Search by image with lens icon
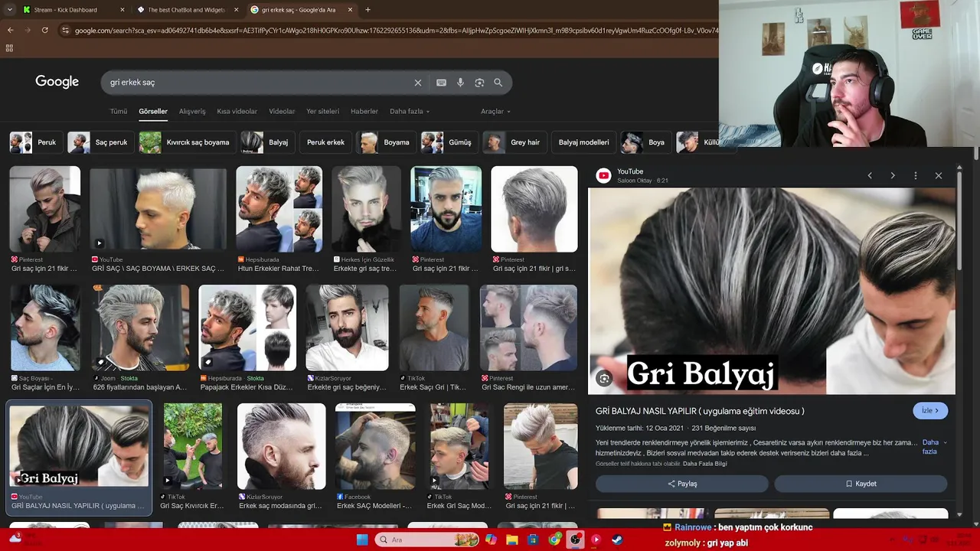 (x=479, y=83)
